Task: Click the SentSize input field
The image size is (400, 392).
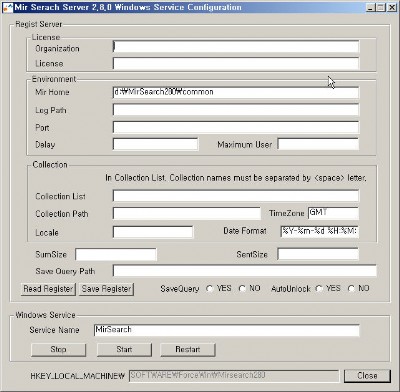Action: pos(318,254)
